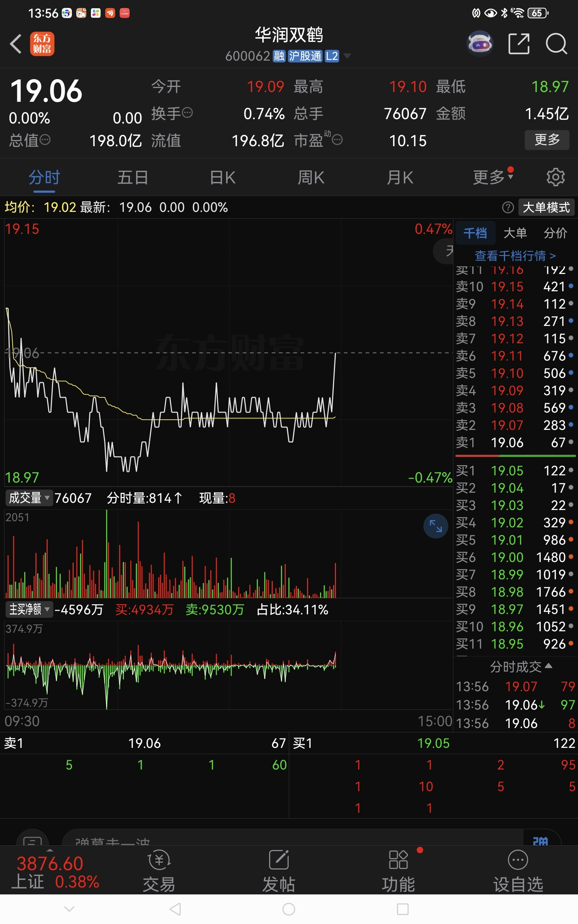
Task: Tap the back arrow icon
Action: click(x=16, y=44)
